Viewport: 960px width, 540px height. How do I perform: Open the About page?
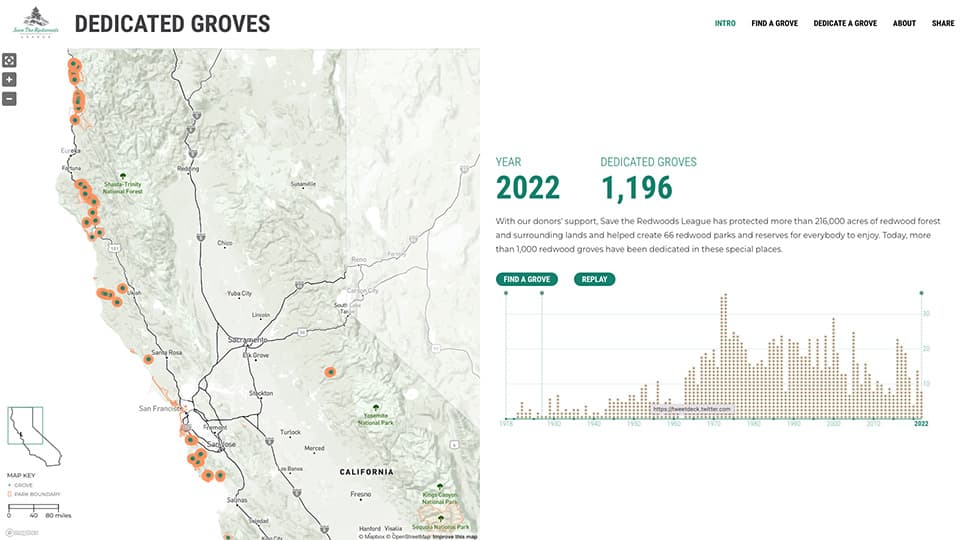tap(904, 23)
